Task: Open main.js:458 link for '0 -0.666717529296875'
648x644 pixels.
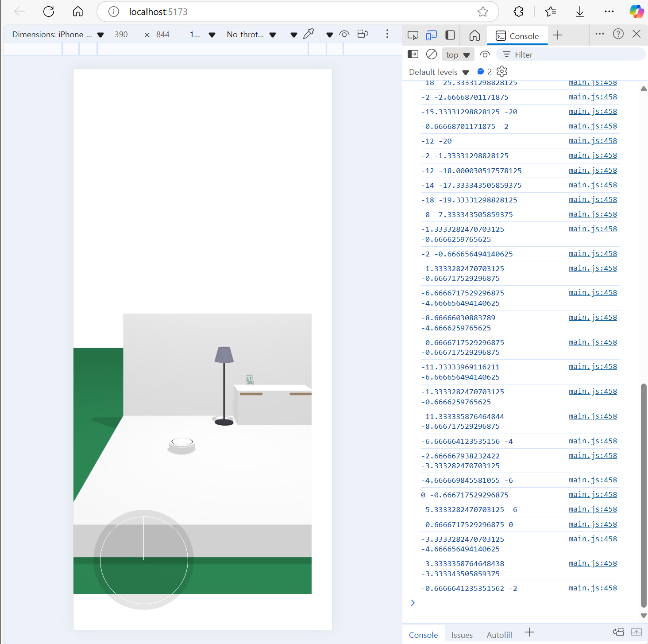Action: [593, 495]
